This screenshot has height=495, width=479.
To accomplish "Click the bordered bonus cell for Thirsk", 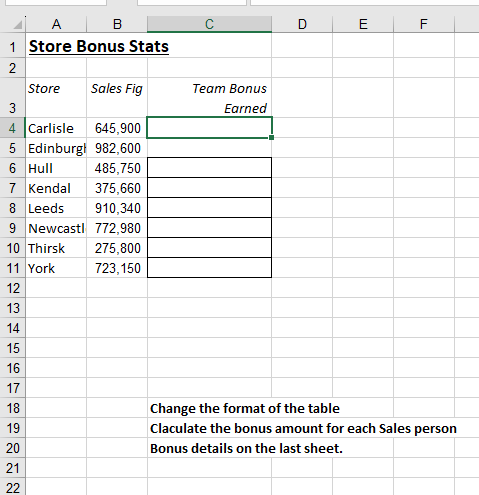I will click(x=209, y=248).
